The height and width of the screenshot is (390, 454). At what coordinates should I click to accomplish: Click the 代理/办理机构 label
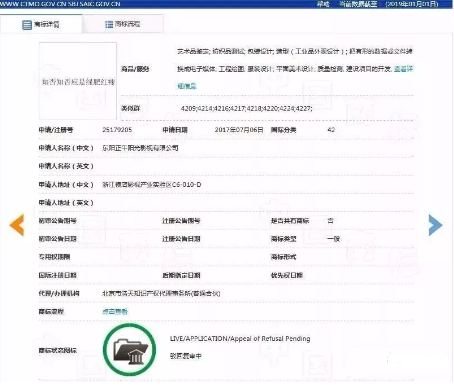[x=59, y=293]
